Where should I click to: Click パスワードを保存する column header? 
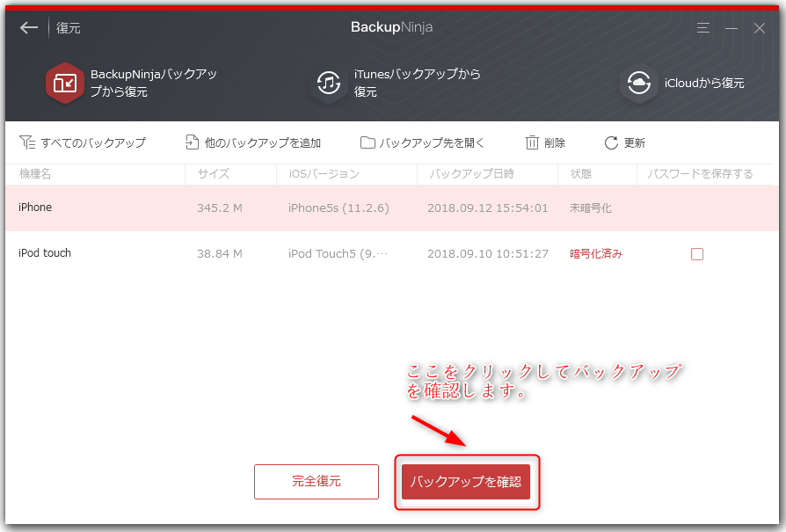click(x=701, y=174)
